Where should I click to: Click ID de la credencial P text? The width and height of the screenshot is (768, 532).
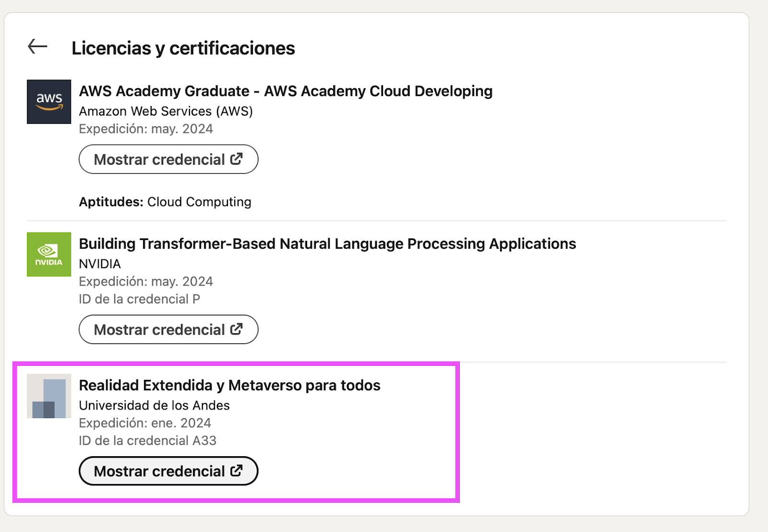click(x=139, y=299)
